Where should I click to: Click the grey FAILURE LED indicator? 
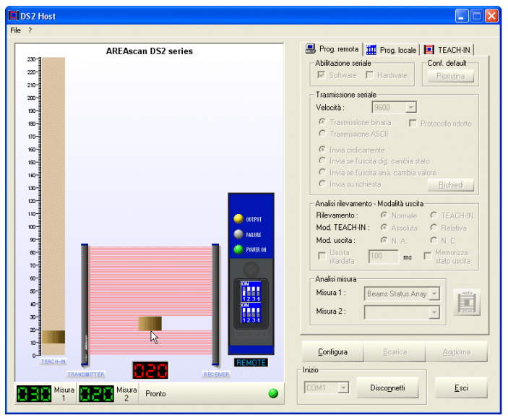pyautogui.click(x=238, y=234)
